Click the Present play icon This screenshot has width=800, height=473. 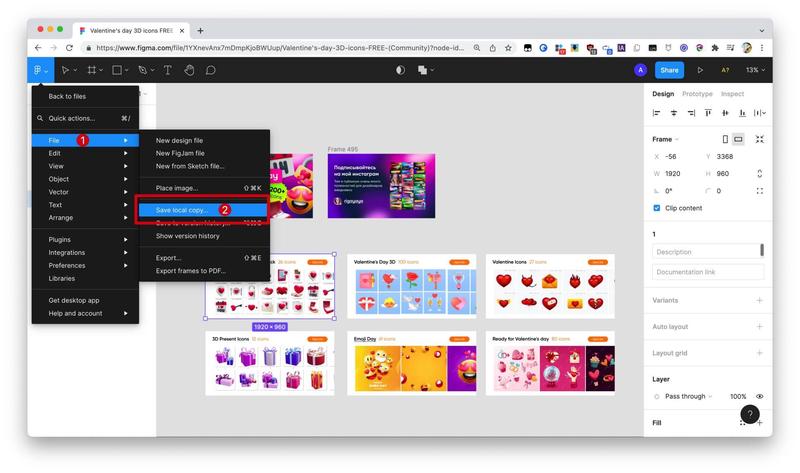(700, 70)
